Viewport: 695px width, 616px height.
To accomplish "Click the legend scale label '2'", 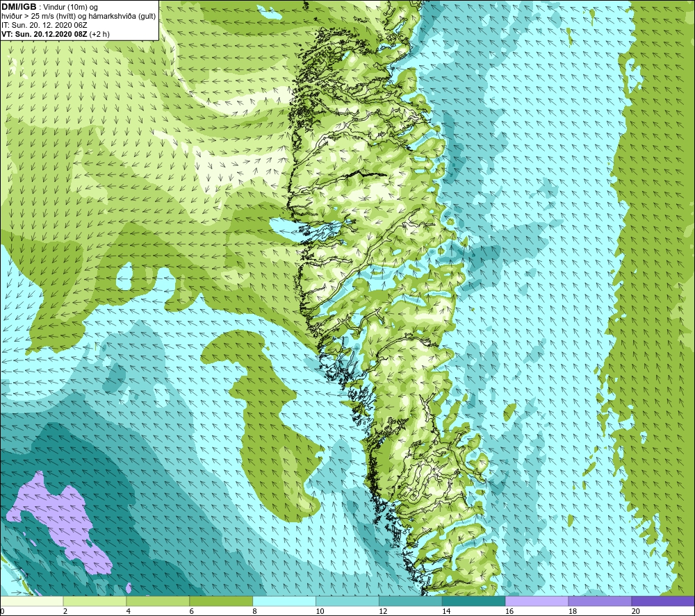I will (65, 611).
